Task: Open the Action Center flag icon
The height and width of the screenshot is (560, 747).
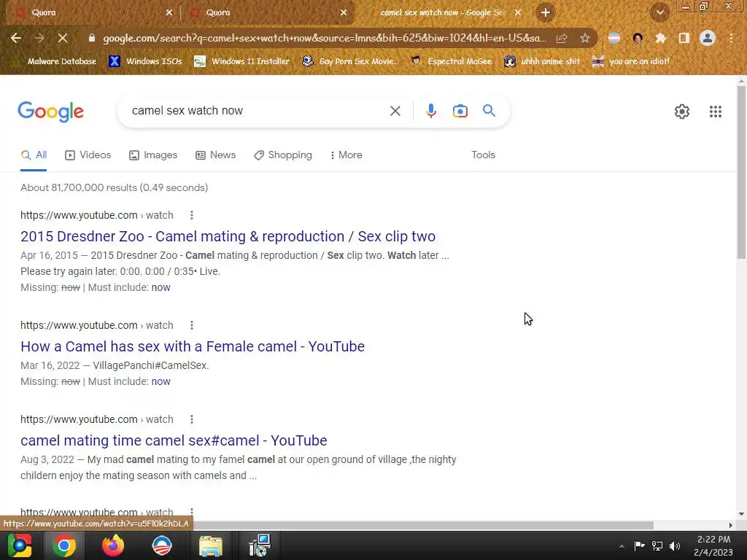Action: click(639, 545)
